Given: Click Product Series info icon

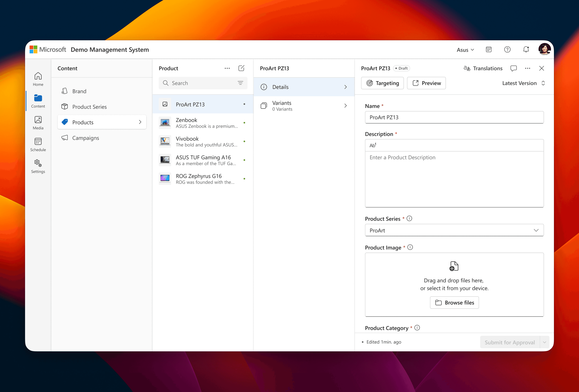Looking at the screenshot, I should coord(409,219).
